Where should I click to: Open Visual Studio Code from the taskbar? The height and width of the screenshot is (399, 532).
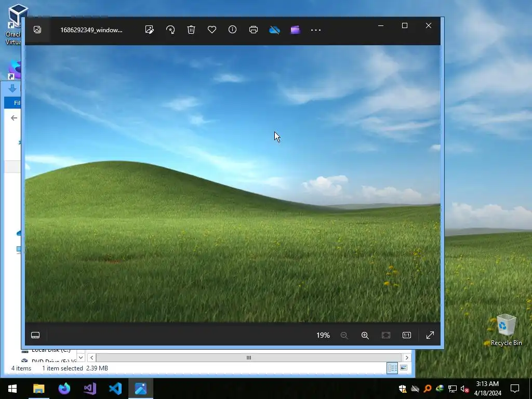(x=115, y=389)
